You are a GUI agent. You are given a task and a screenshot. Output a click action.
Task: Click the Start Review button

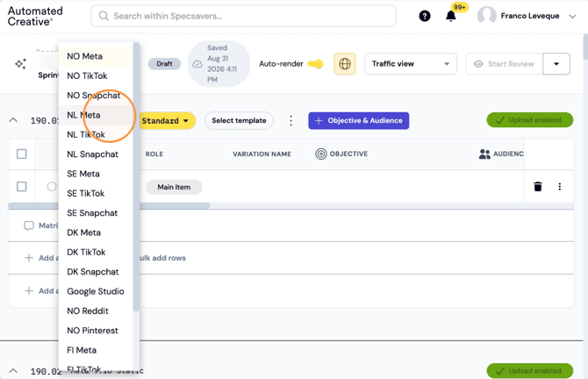coord(505,64)
